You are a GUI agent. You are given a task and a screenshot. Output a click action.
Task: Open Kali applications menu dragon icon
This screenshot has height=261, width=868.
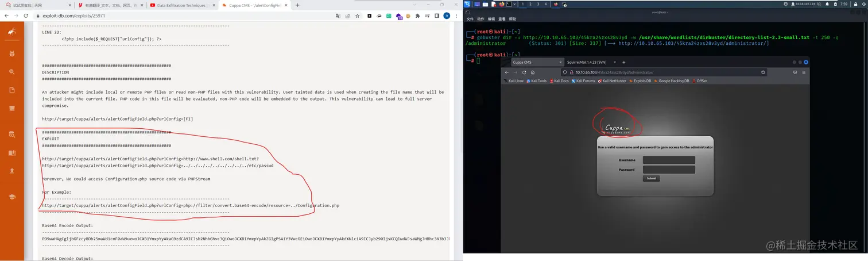(x=467, y=4)
